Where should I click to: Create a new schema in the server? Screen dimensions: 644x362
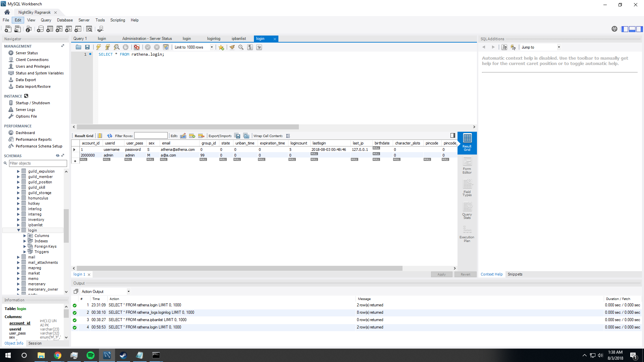40,29
